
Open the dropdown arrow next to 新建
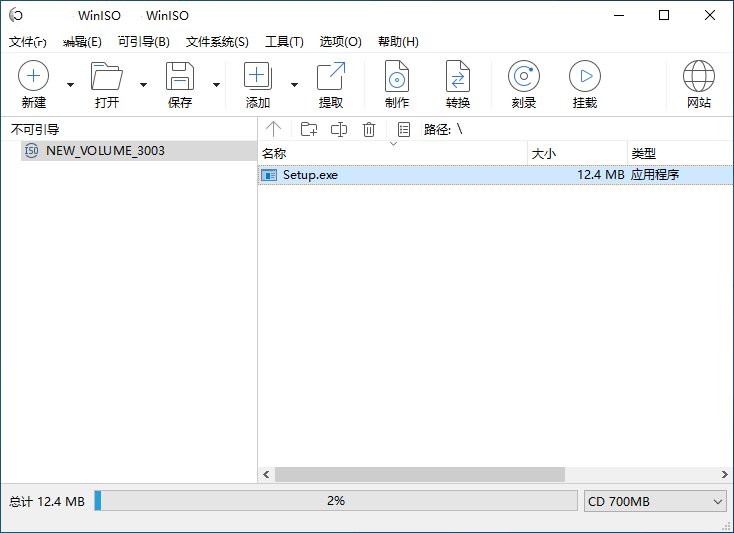coord(70,85)
